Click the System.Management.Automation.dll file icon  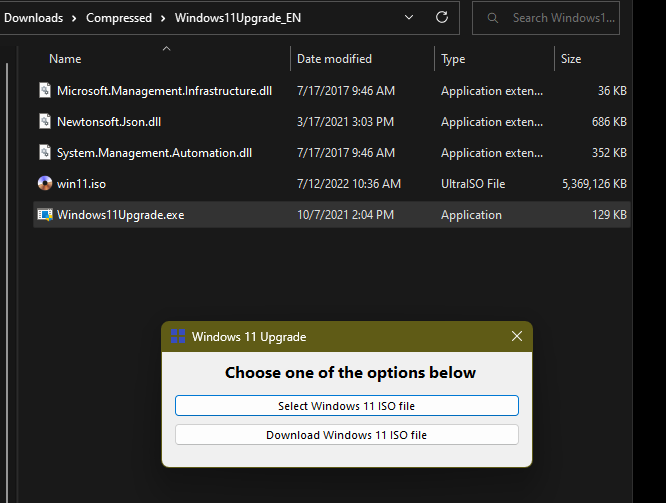point(45,153)
